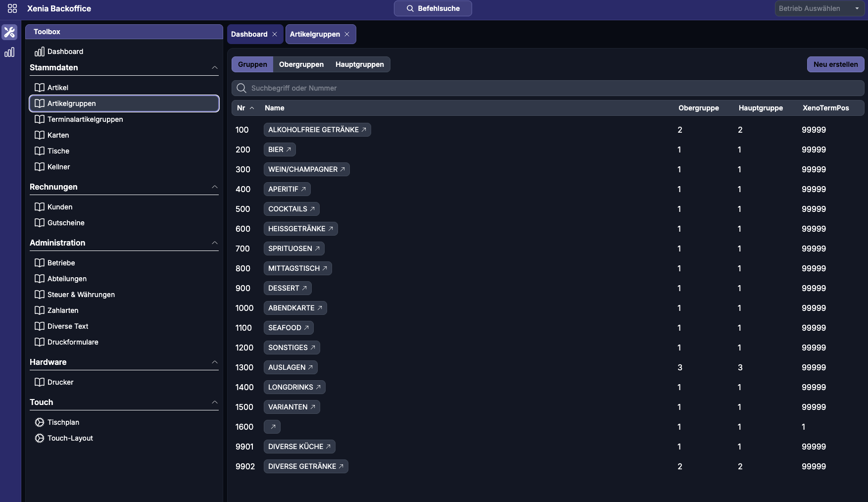This screenshot has height=502, width=868.
Task: Switch to the Obergruppen tab
Action: 301,64
